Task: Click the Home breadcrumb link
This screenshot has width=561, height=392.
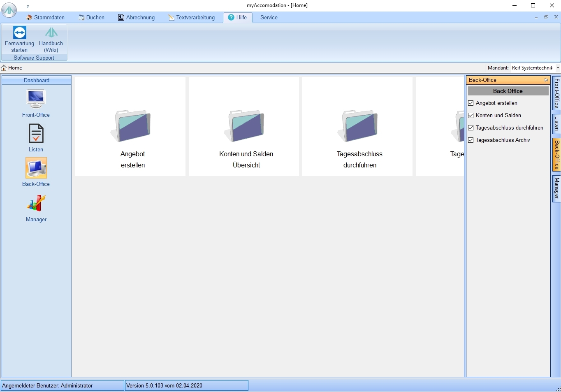Action: [15, 68]
